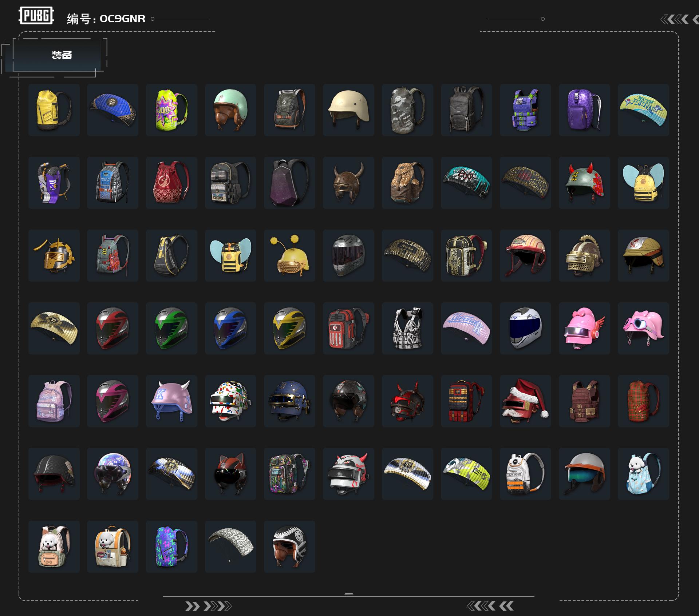Select the orange helmet with teal goggles
Screen dimensions: 699x616
[584, 474]
